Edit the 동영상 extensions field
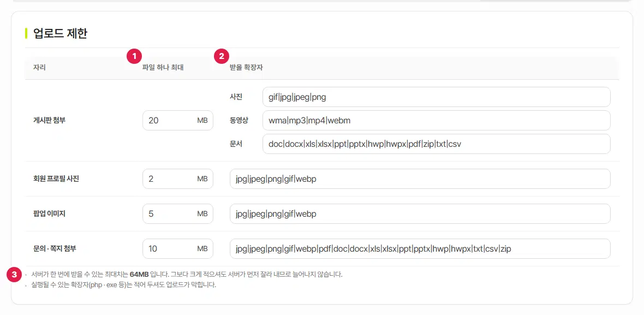Screen dimensions: 644x315 (436, 120)
